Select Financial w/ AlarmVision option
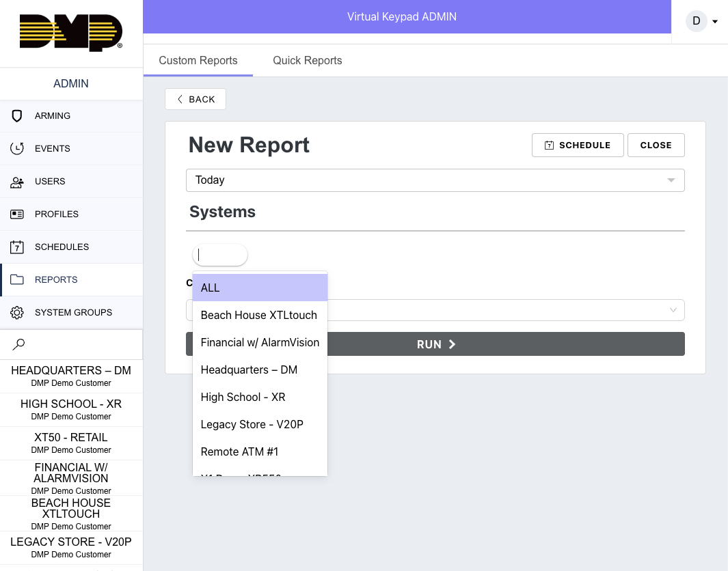 [x=260, y=342]
